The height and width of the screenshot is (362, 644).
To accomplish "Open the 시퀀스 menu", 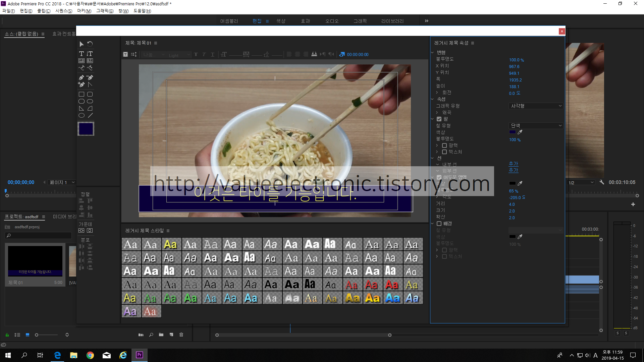I will (x=63, y=11).
